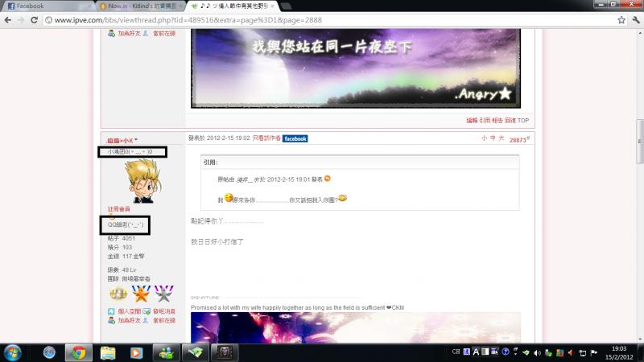
Task: Click the 報告 report link
Action: click(x=497, y=120)
